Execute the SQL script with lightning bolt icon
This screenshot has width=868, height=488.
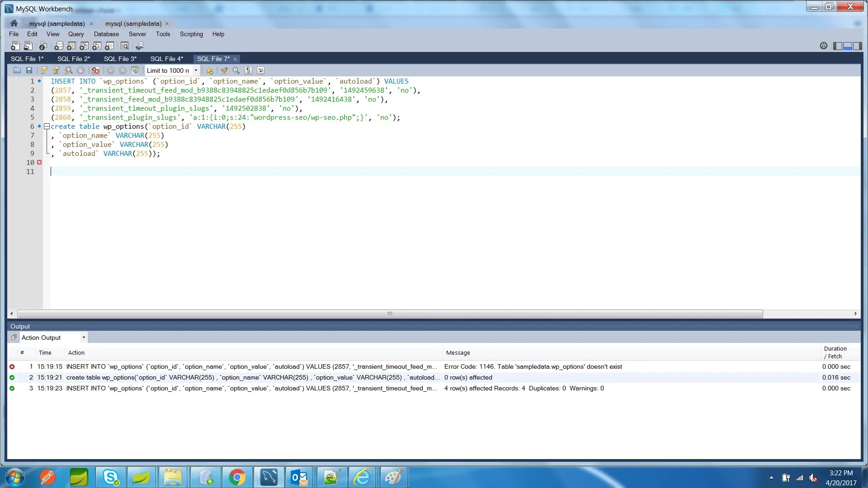44,70
